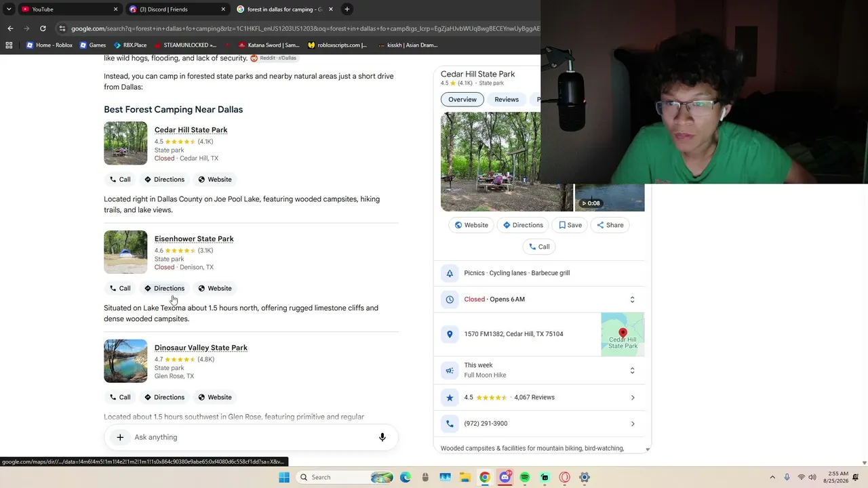Viewport: 868px width, 488px height.
Task: Save Cedar Hill State Park
Action: (570, 225)
